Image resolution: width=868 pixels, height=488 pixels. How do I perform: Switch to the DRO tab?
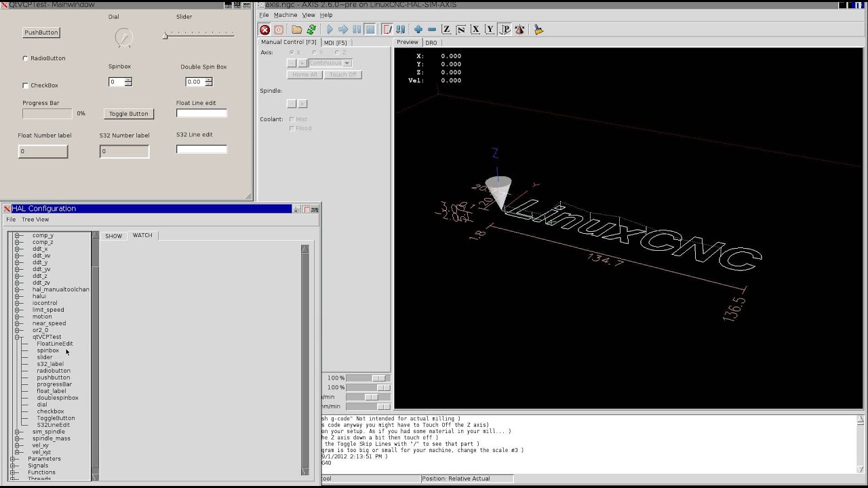[x=431, y=43]
